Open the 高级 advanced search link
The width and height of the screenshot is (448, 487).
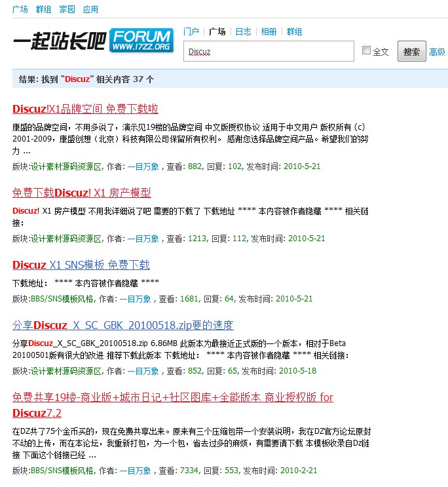point(437,52)
